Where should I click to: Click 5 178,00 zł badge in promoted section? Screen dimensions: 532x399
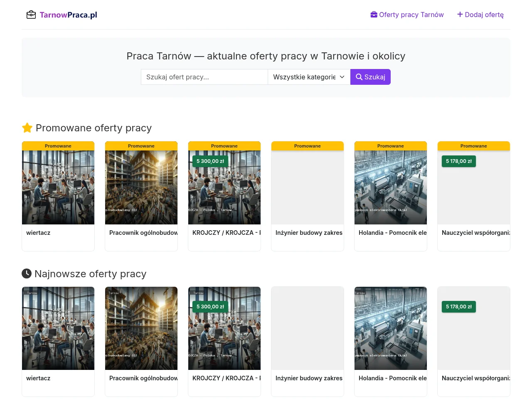point(459,161)
